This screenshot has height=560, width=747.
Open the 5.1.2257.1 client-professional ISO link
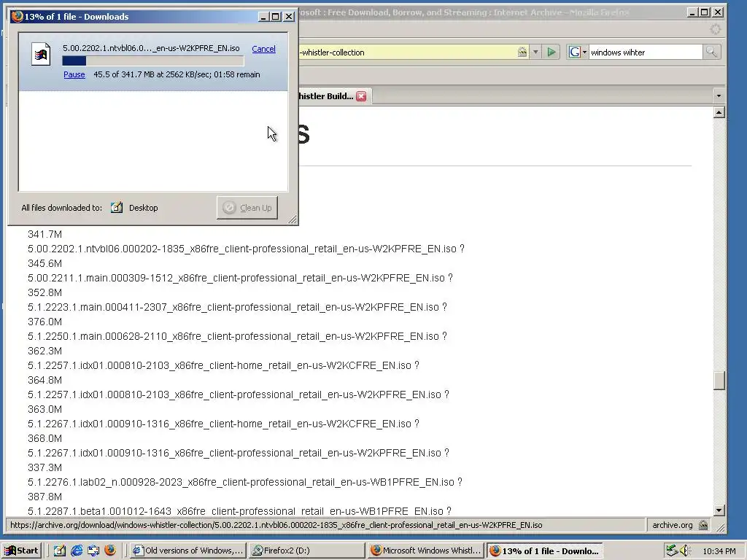coord(234,394)
